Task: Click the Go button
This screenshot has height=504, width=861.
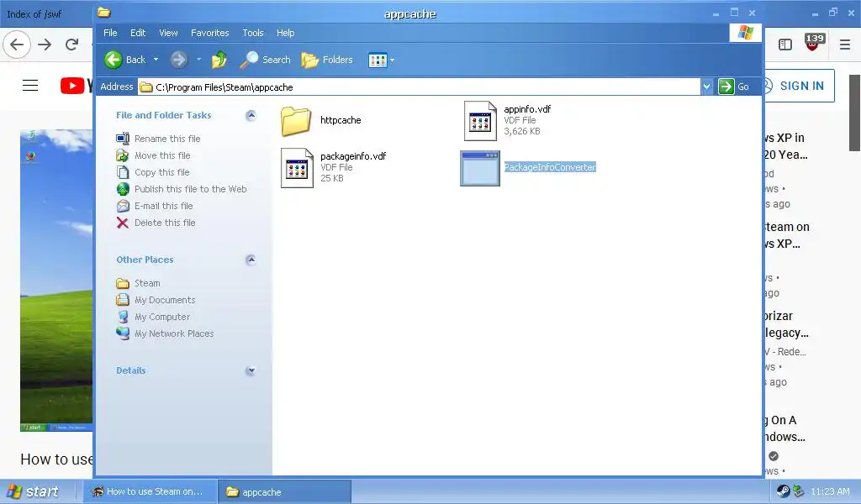Action: [x=734, y=87]
